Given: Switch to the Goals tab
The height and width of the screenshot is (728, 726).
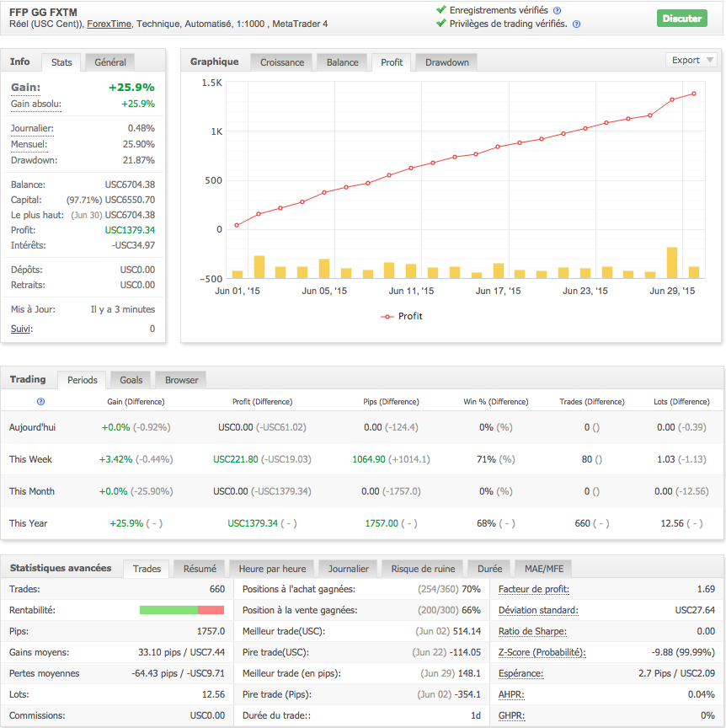Looking at the screenshot, I should [131, 380].
